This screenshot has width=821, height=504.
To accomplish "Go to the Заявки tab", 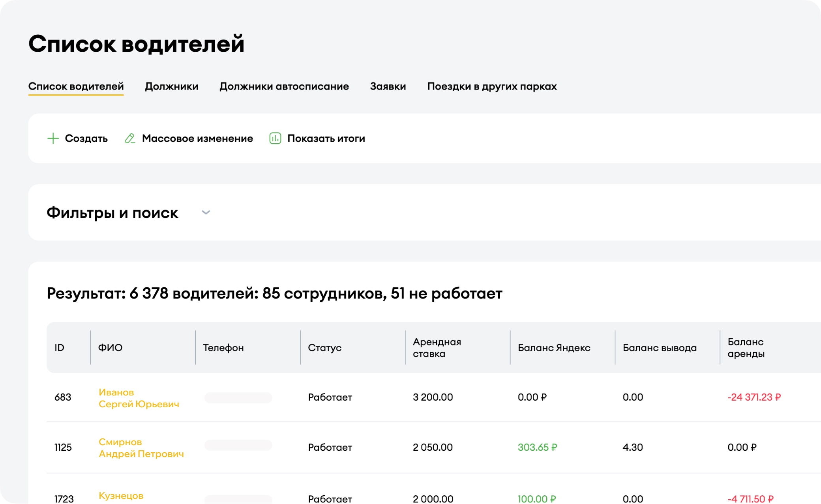I will pos(388,86).
